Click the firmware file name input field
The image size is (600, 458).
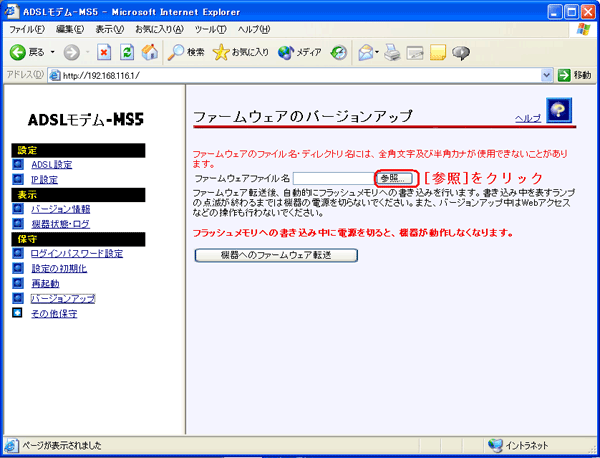click(334, 178)
